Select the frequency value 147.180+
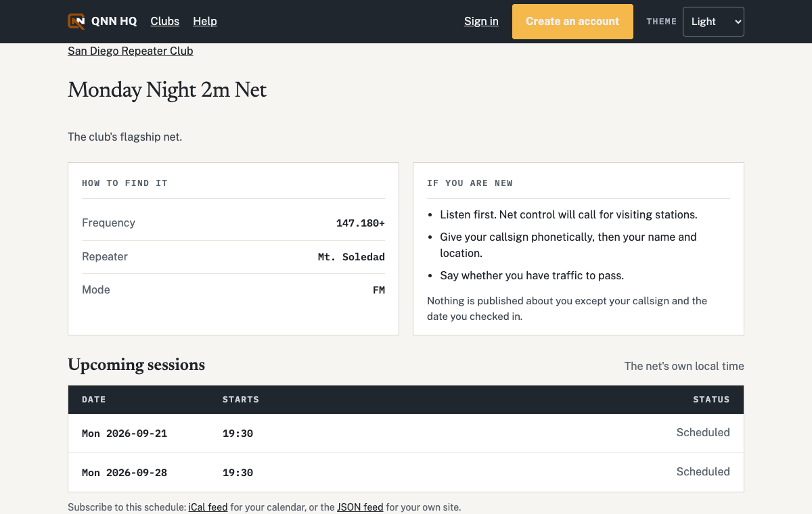This screenshot has width=812, height=514. [361, 223]
